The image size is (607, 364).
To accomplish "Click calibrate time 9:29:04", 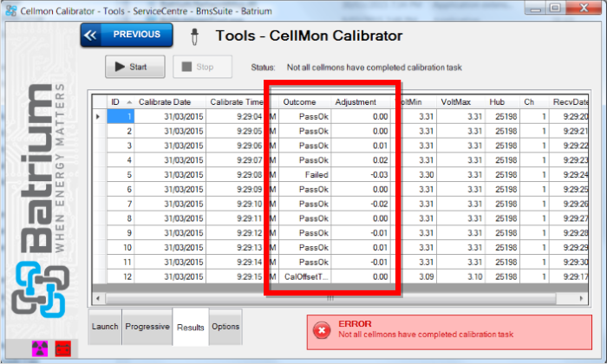I will (x=250, y=117).
